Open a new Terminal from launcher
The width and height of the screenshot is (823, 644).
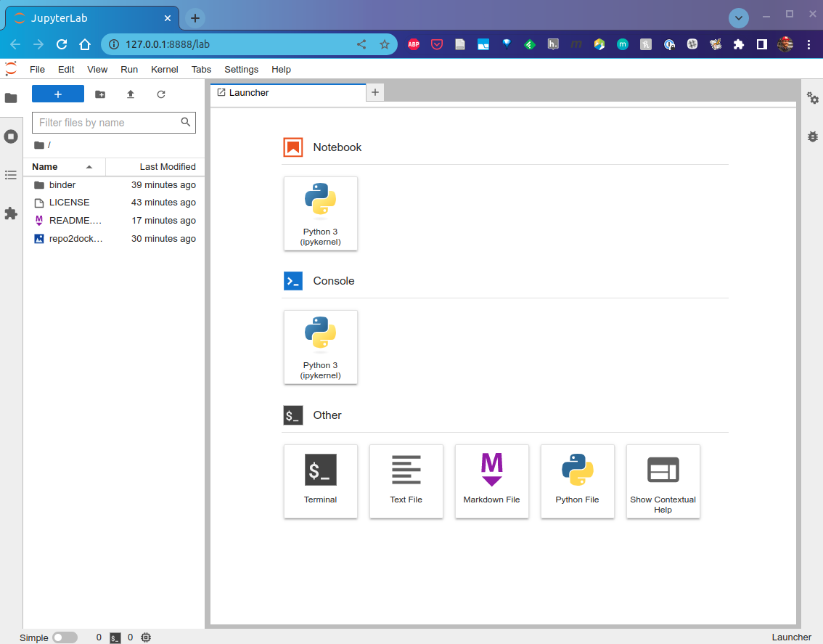coord(321,481)
